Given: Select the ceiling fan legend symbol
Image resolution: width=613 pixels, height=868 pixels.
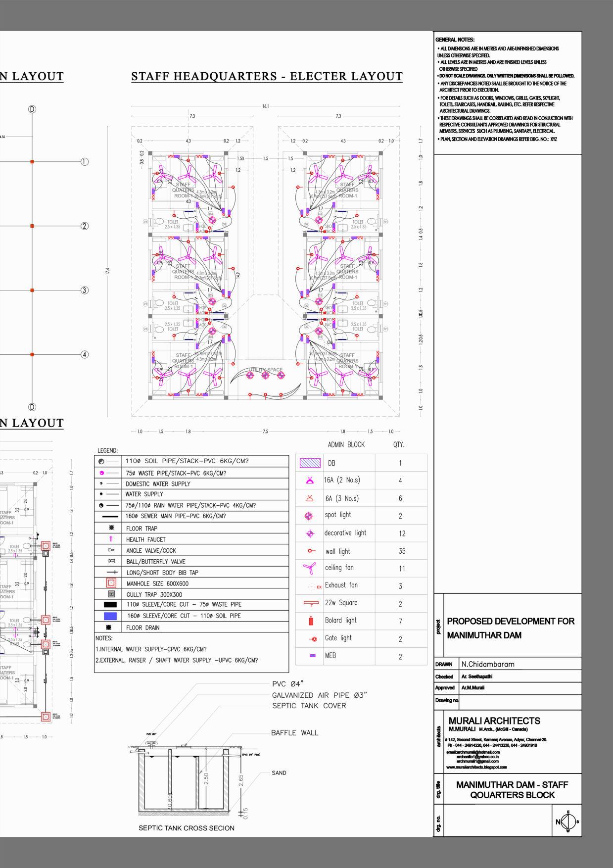Looking at the screenshot, I should (310, 569).
